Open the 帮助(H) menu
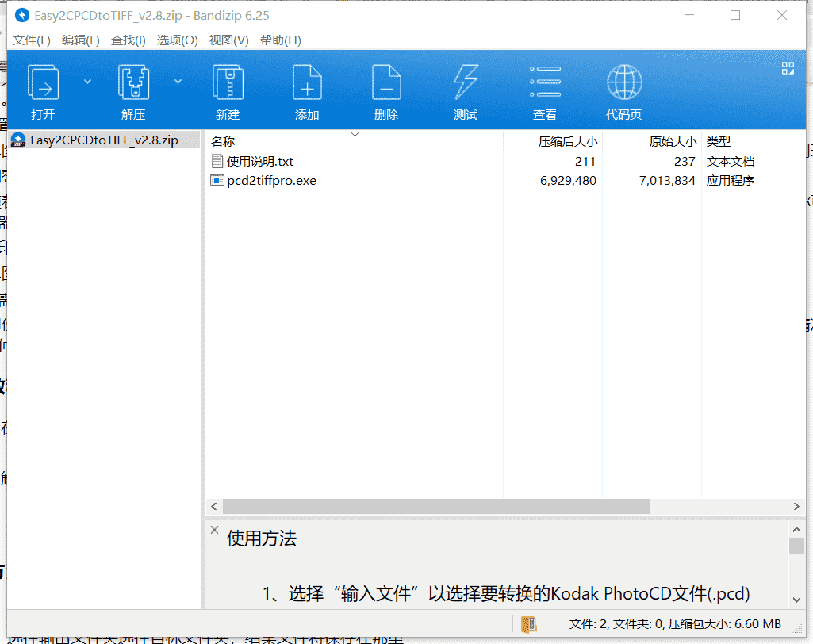The width and height of the screenshot is (813, 644). pyautogui.click(x=281, y=40)
